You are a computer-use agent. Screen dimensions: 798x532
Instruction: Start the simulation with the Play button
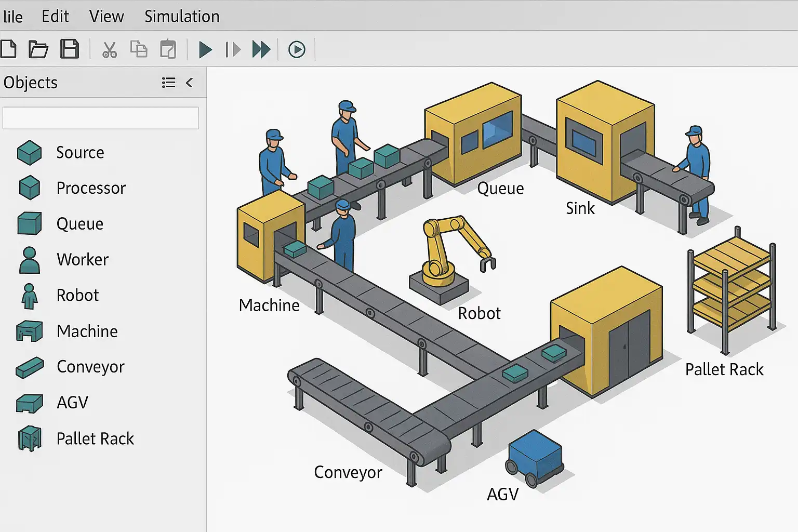coord(206,50)
